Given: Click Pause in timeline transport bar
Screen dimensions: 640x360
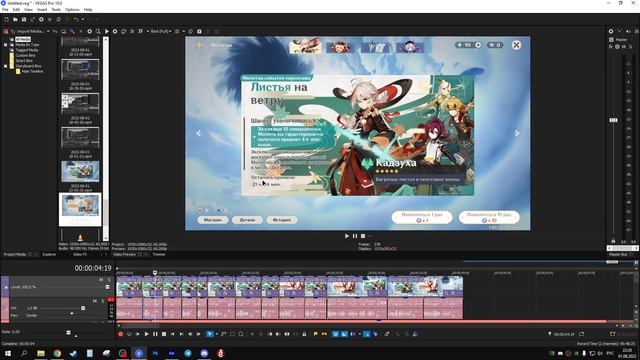Looking at the screenshot, I should pyautogui.click(x=155, y=334).
